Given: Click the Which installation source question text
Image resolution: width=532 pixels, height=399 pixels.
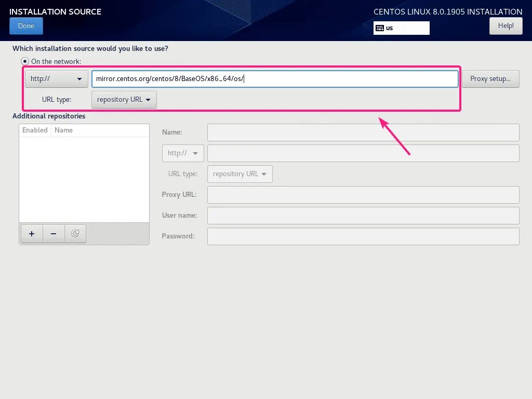Looking at the screenshot, I should [90, 48].
